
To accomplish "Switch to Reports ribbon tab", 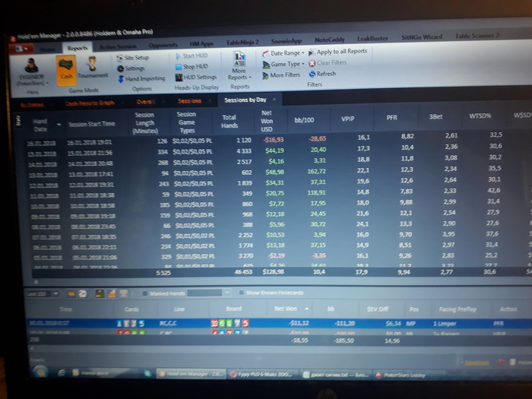I will tap(77, 48).
